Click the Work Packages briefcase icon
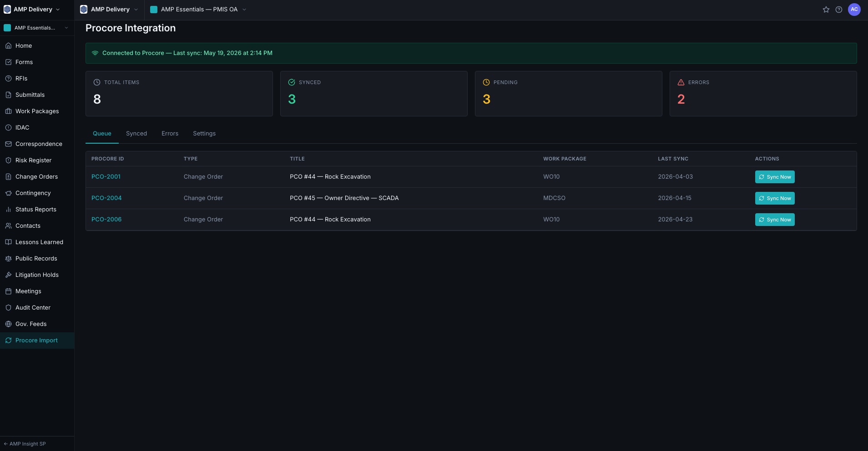This screenshot has height=451, width=868. [8, 111]
